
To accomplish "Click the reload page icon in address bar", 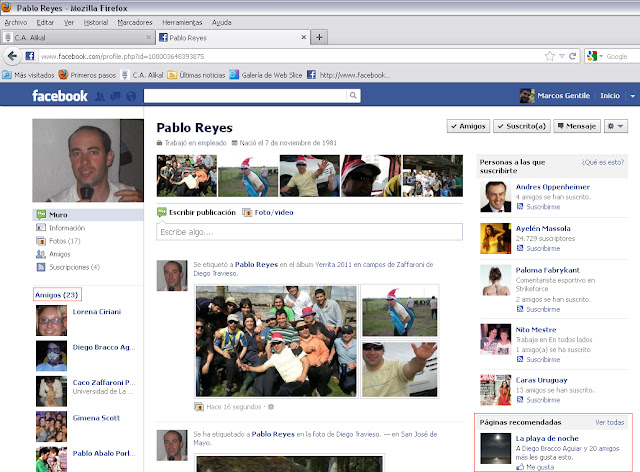I will [573, 56].
